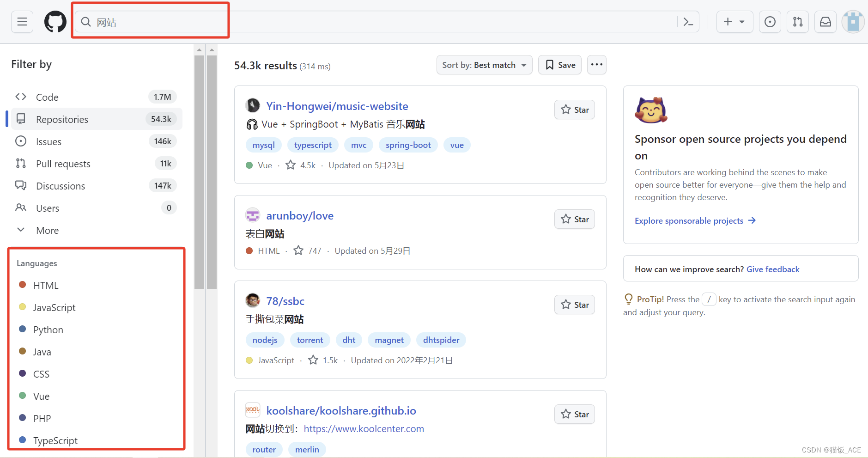The width and height of the screenshot is (868, 458).
Task: Open the command palette icon
Action: tap(688, 22)
